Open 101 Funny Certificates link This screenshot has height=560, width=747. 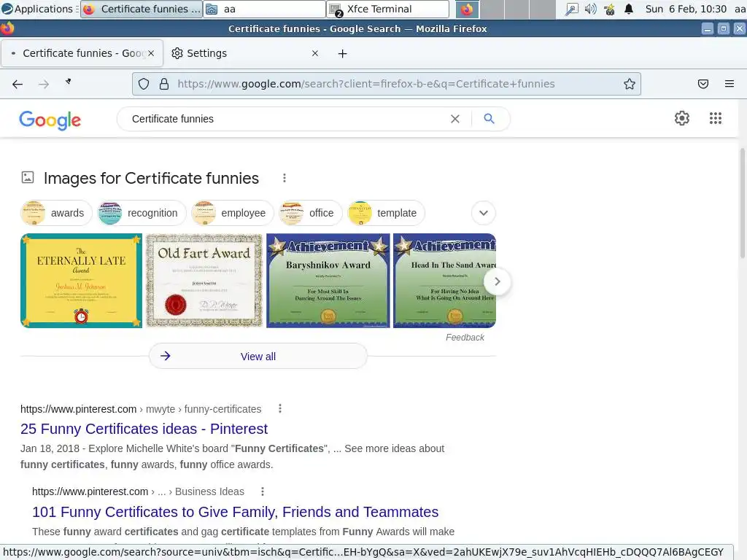pos(235,512)
